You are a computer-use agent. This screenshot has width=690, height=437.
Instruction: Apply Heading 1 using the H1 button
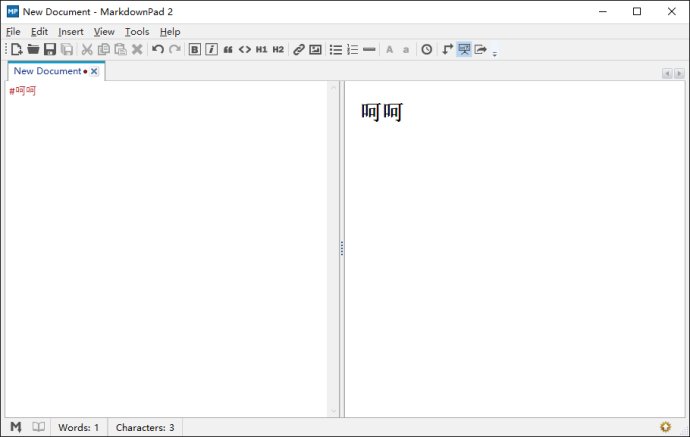click(x=261, y=49)
